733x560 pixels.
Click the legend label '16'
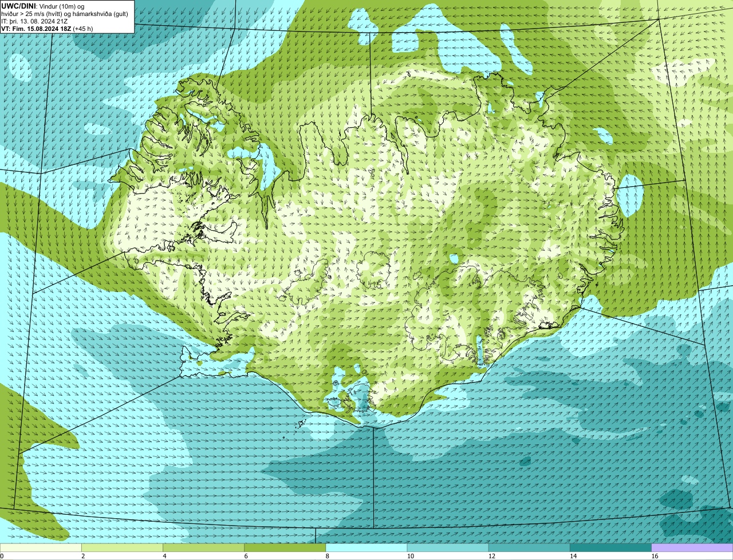[x=655, y=556]
